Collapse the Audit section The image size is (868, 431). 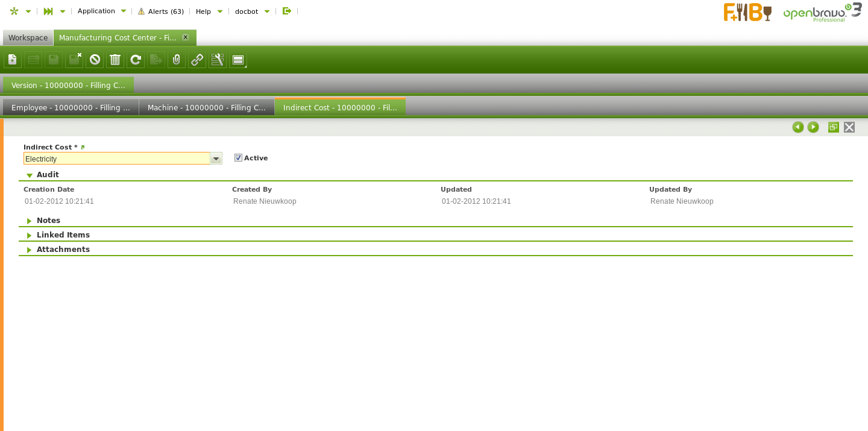pyautogui.click(x=30, y=175)
